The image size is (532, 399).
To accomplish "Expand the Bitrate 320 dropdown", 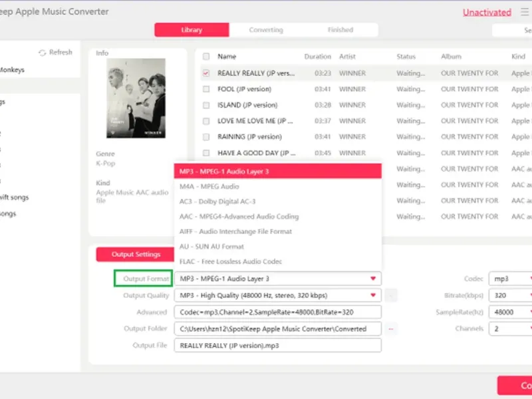I will (510, 295).
